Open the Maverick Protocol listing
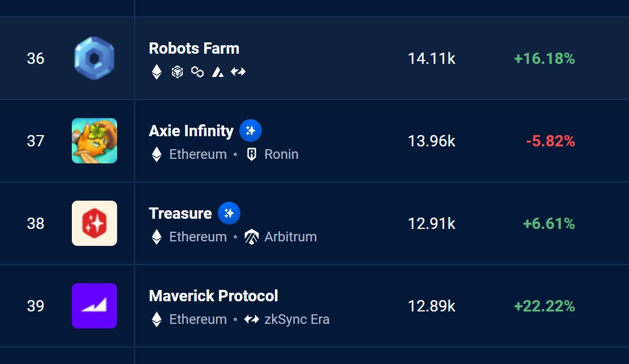Screen dimensions: 629x364 [213, 296]
